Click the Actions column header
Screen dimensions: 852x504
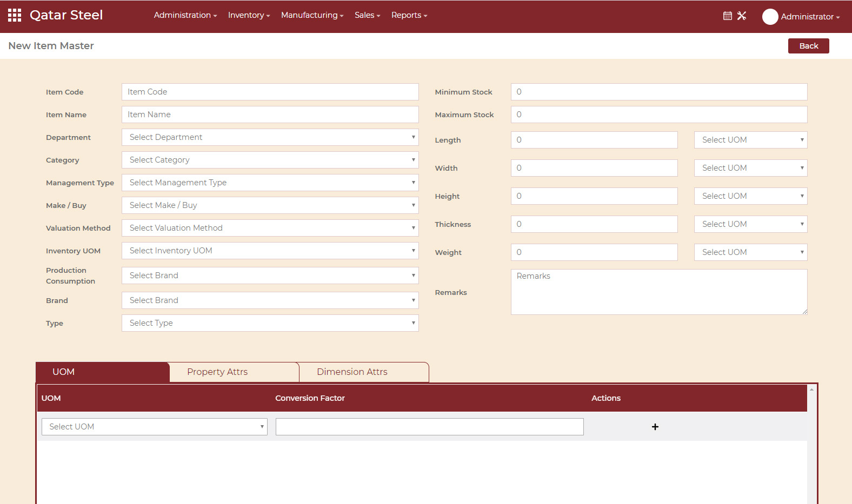(x=606, y=398)
